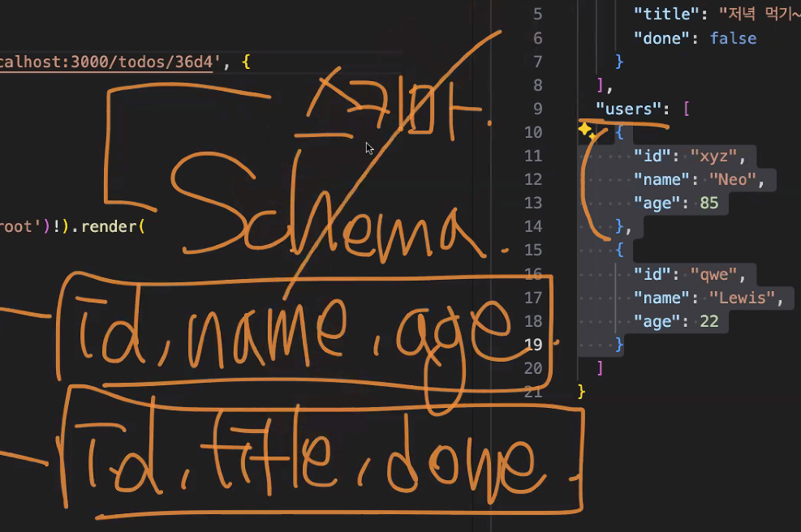The width and height of the screenshot is (801, 532).
Task: Click the age value 22
Action: click(x=709, y=321)
